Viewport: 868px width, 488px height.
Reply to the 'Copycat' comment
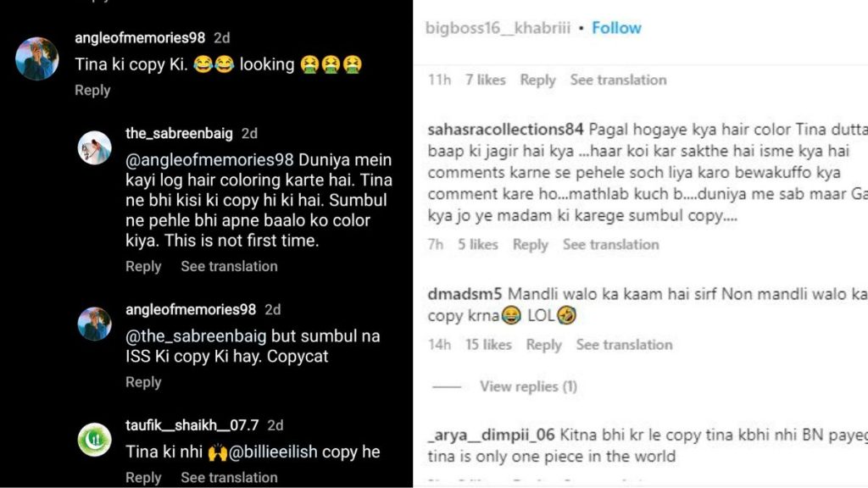pyautogui.click(x=143, y=382)
